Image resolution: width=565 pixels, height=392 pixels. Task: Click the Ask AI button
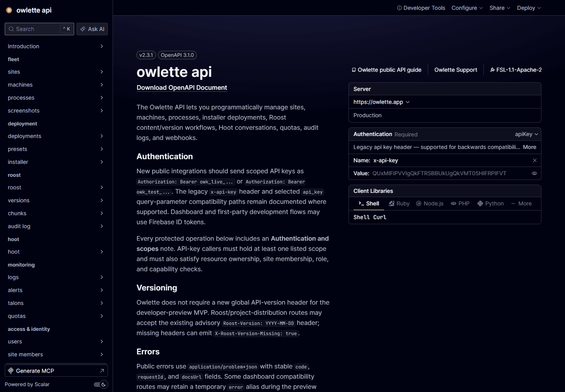pyautogui.click(x=92, y=29)
